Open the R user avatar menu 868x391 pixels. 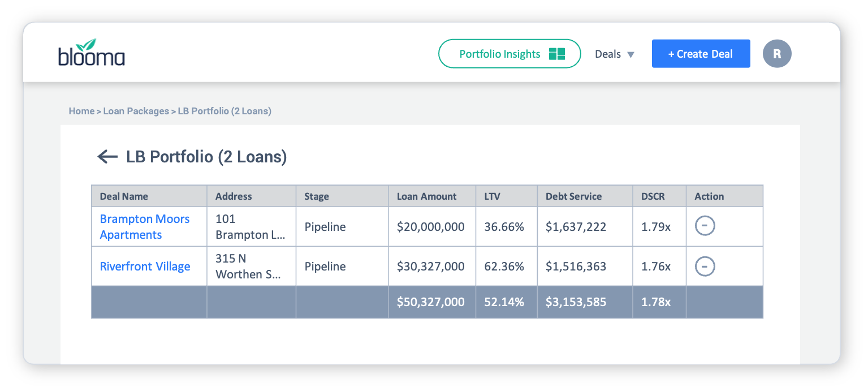[777, 53]
